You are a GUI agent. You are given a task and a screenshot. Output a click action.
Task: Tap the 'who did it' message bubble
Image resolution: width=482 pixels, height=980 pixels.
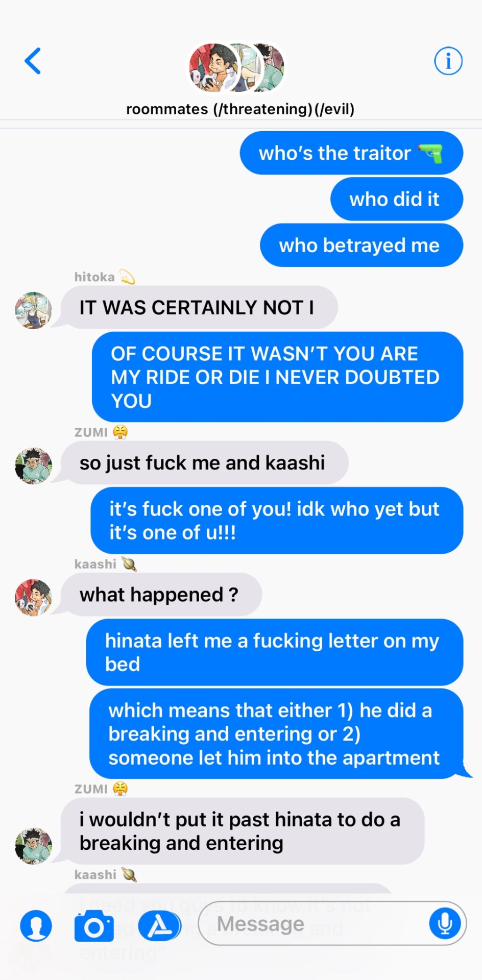[x=397, y=199]
